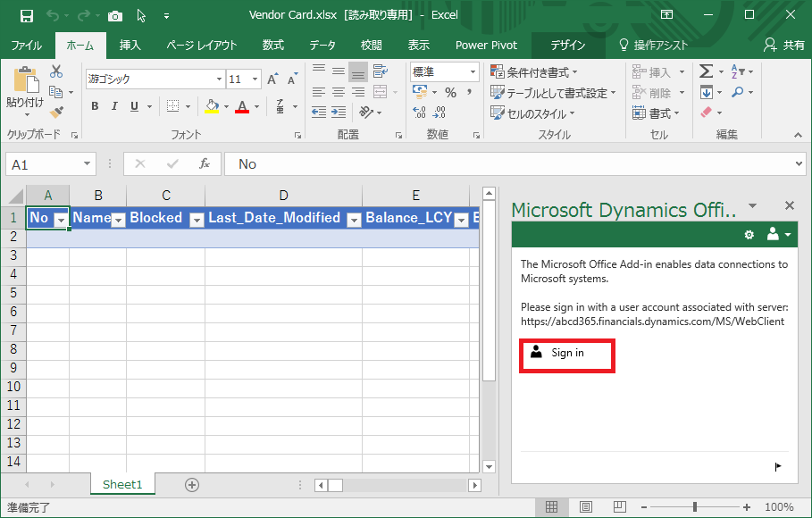This screenshot has width=812, height=518.
Task: Decrease font size with small A icon
Action: (293, 79)
